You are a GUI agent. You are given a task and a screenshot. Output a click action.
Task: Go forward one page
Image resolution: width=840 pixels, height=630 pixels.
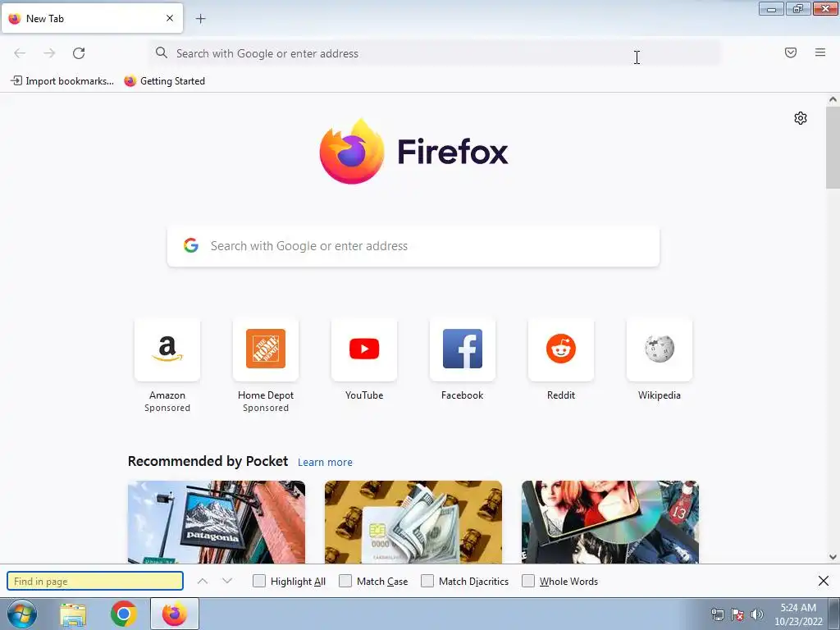tap(49, 53)
